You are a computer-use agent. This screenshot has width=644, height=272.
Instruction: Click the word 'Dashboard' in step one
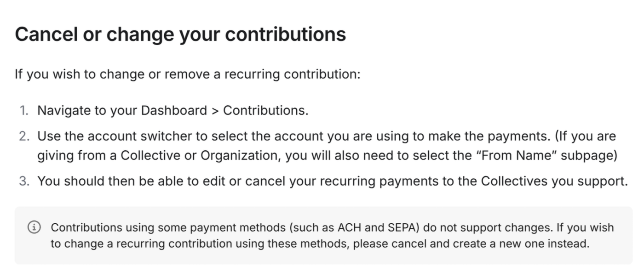(174, 111)
